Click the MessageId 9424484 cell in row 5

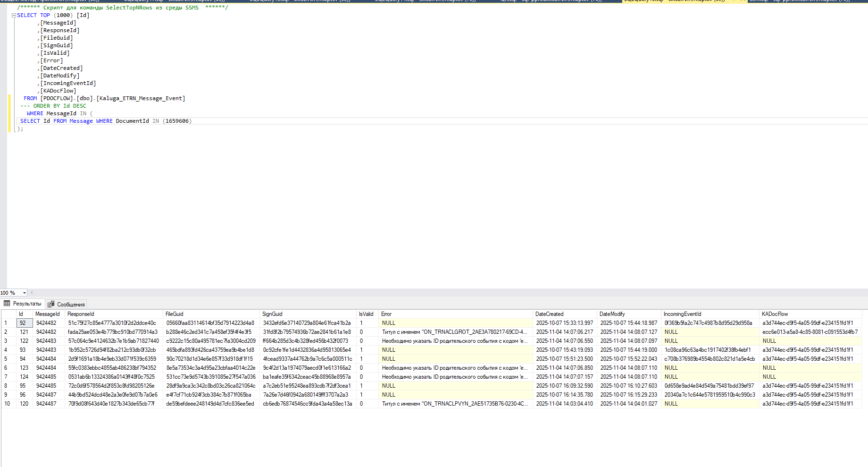click(x=49, y=359)
